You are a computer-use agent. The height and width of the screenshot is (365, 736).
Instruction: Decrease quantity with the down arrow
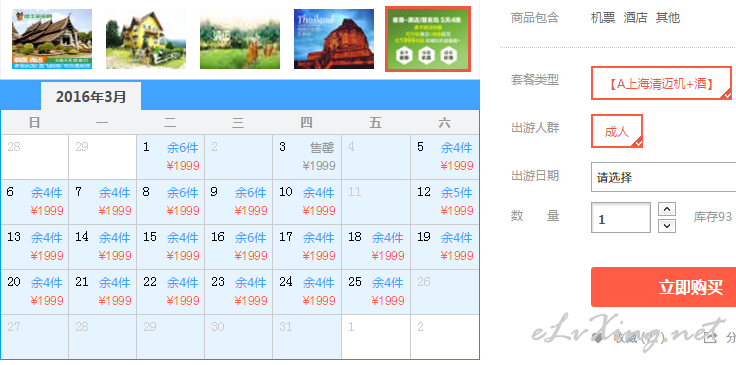[667, 226]
